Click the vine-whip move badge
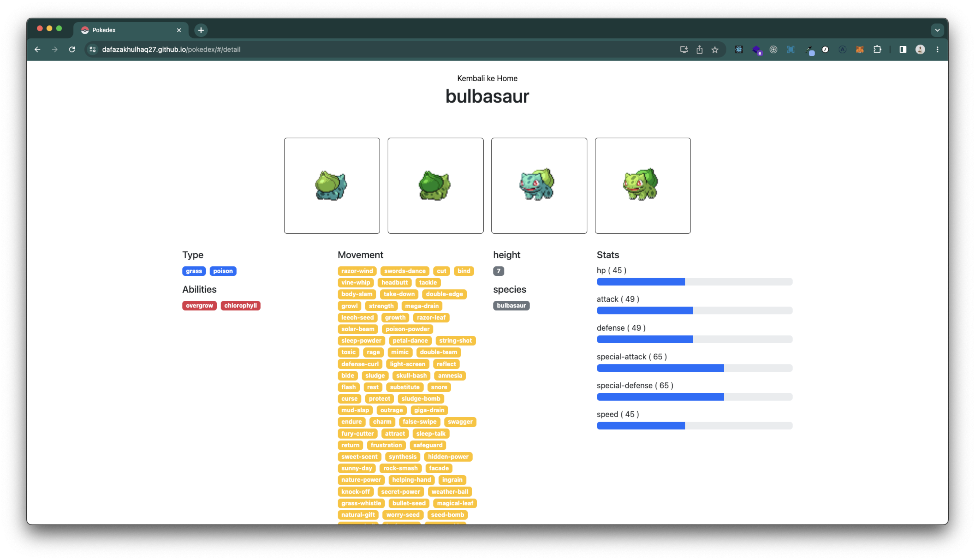The image size is (975, 560). pyautogui.click(x=355, y=282)
